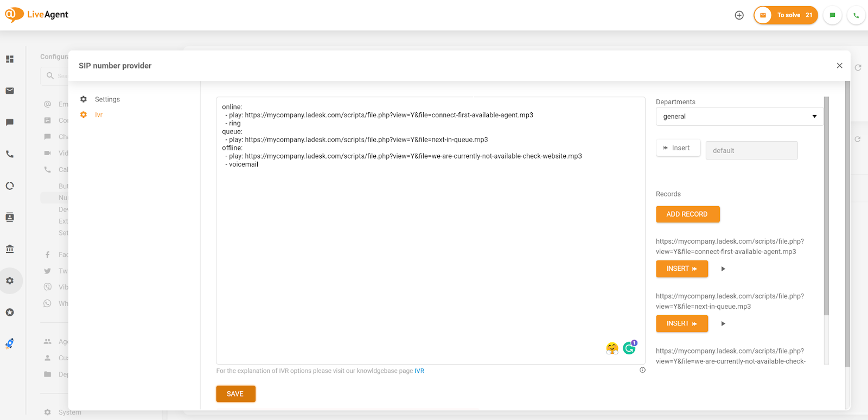868x420 pixels.
Task: Open the IVR knowledgebase link
Action: (x=419, y=371)
